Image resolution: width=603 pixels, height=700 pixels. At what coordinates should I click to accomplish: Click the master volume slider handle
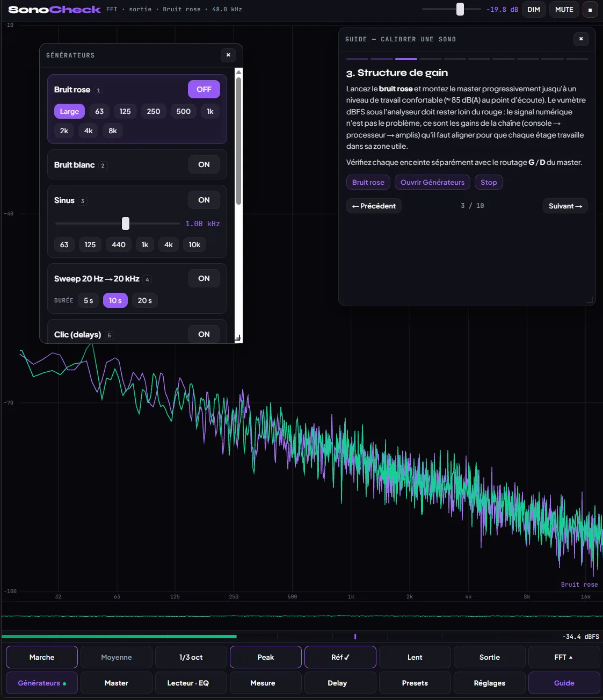pyautogui.click(x=460, y=9)
